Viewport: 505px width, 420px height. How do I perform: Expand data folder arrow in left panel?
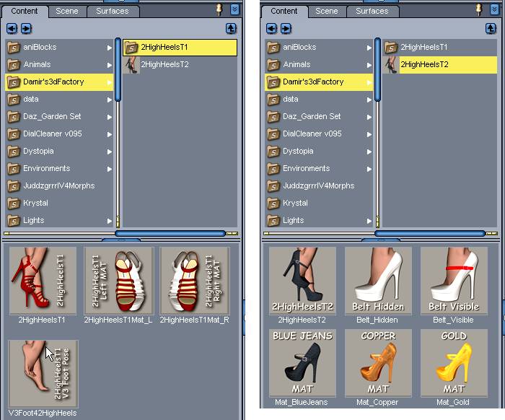[x=110, y=100]
